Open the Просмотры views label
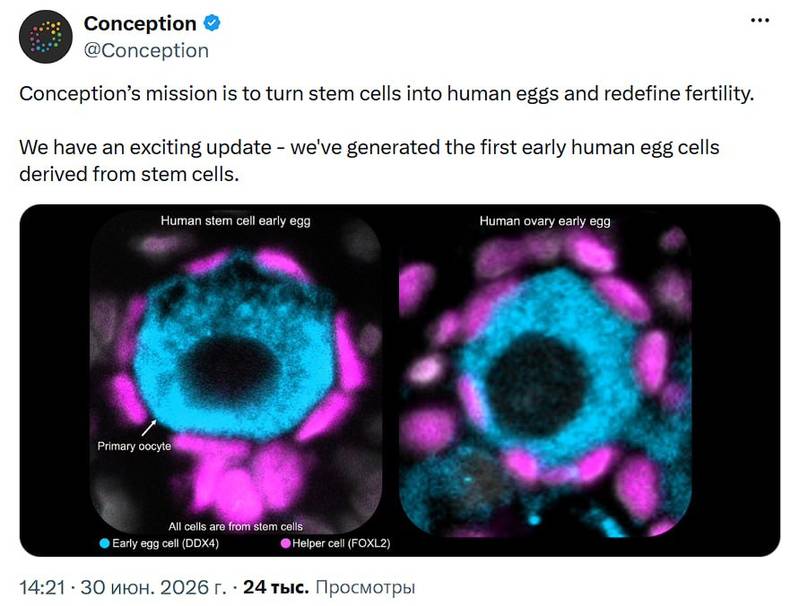Screen dimensions: 800x606 coord(365,587)
